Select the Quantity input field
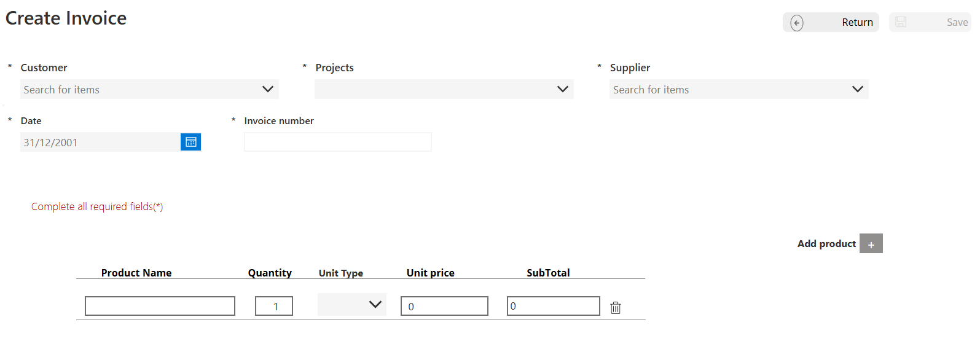Image resolution: width=980 pixels, height=341 pixels. tap(274, 306)
